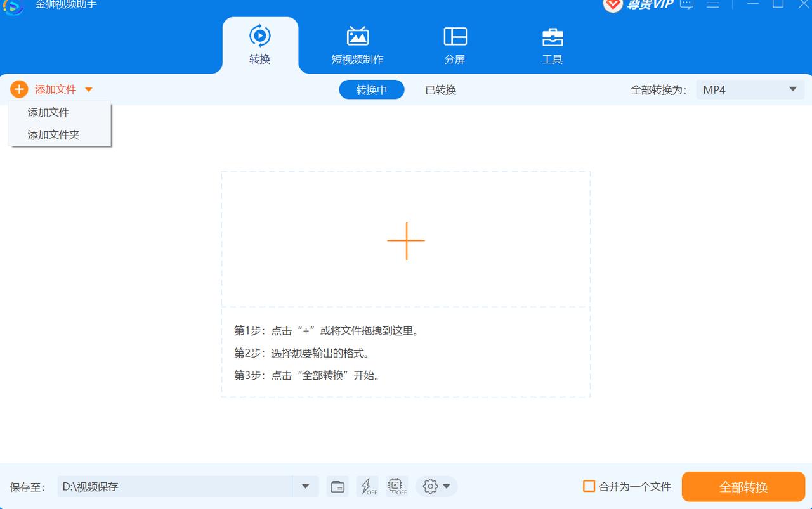
Task: Open the save path dropdown arrow
Action: [305, 486]
